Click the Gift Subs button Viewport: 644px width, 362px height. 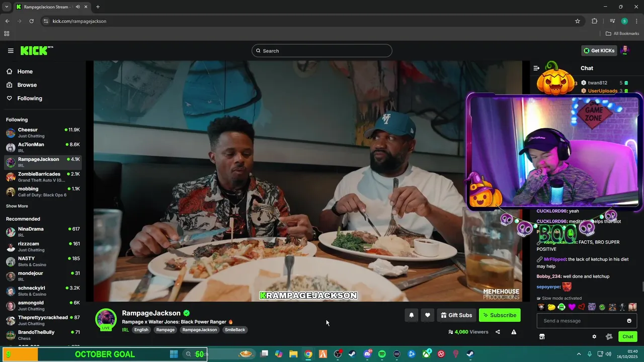456,315
